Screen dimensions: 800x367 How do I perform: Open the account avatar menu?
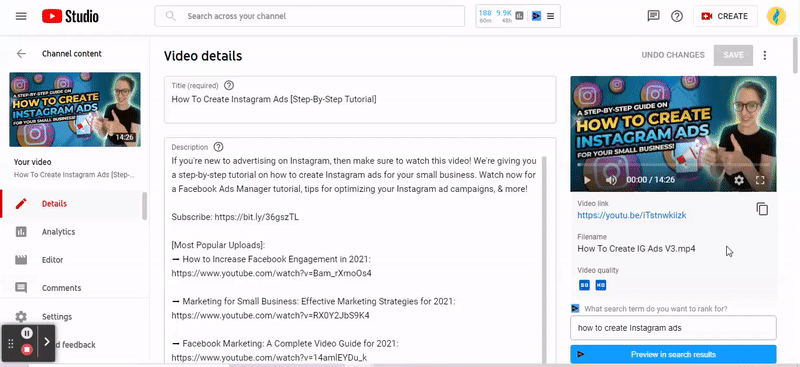pyautogui.click(x=776, y=16)
